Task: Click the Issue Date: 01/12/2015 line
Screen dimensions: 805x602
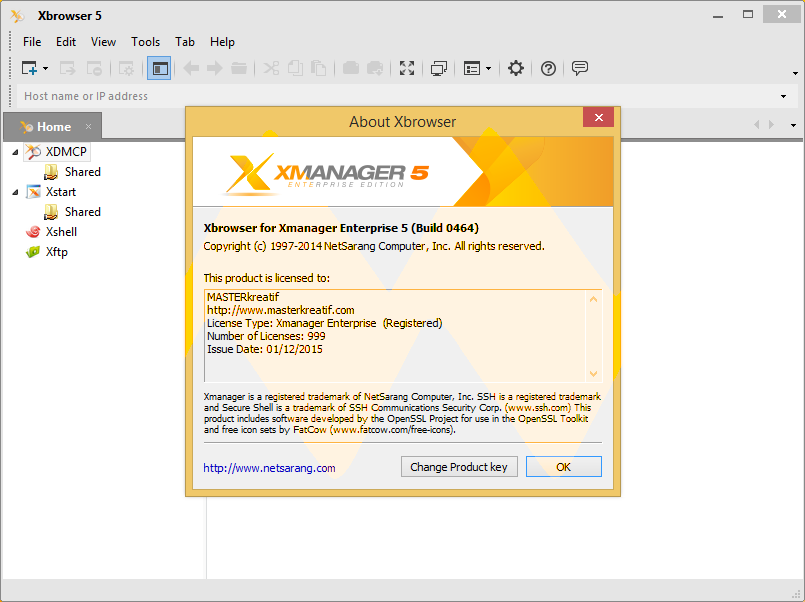Action: (265, 349)
